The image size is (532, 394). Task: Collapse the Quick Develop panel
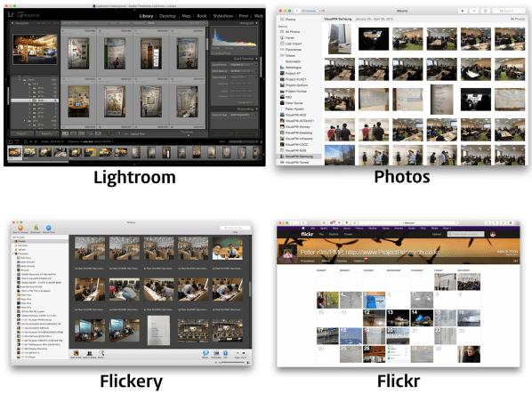(256, 59)
